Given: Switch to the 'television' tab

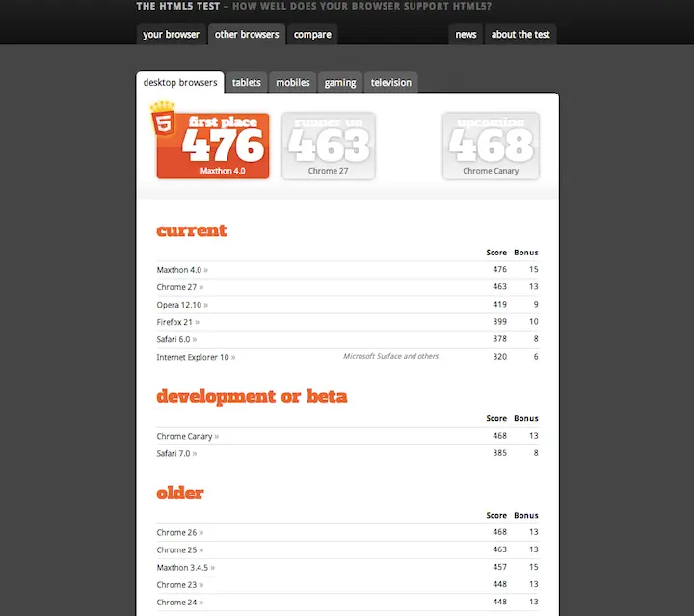Looking at the screenshot, I should (390, 82).
